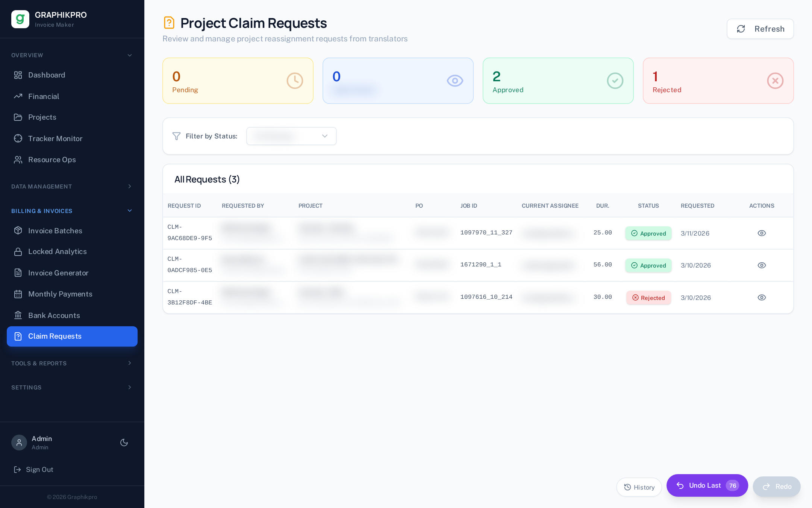Refresh the claim requests list
This screenshot has width=812, height=508.
760,29
